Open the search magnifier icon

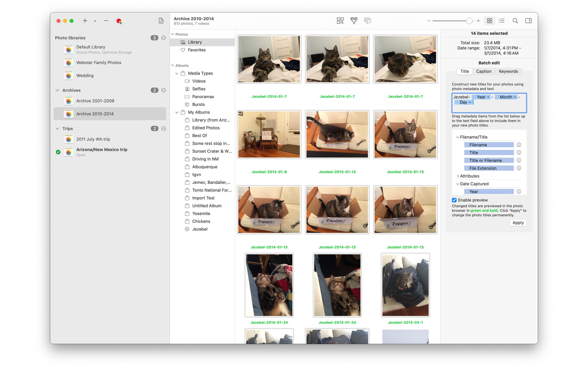tap(515, 21)
